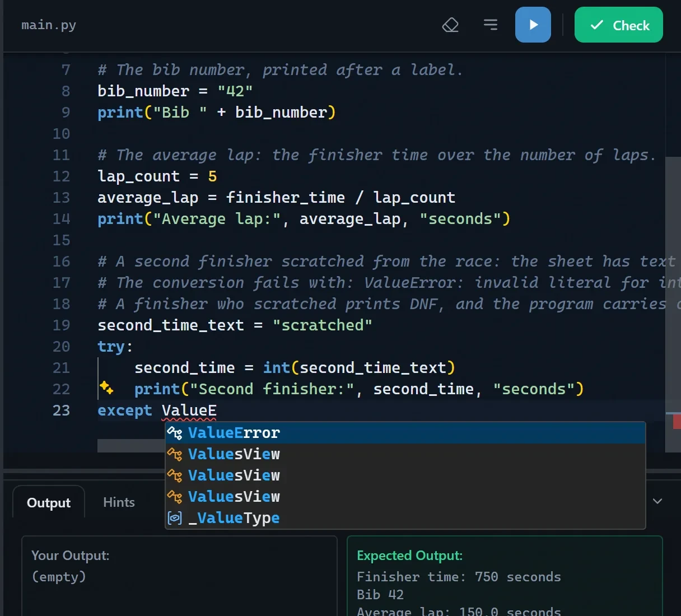Click the 'Expected Output:' heading
Screen dimensions: 681x616
click(410, 556)
